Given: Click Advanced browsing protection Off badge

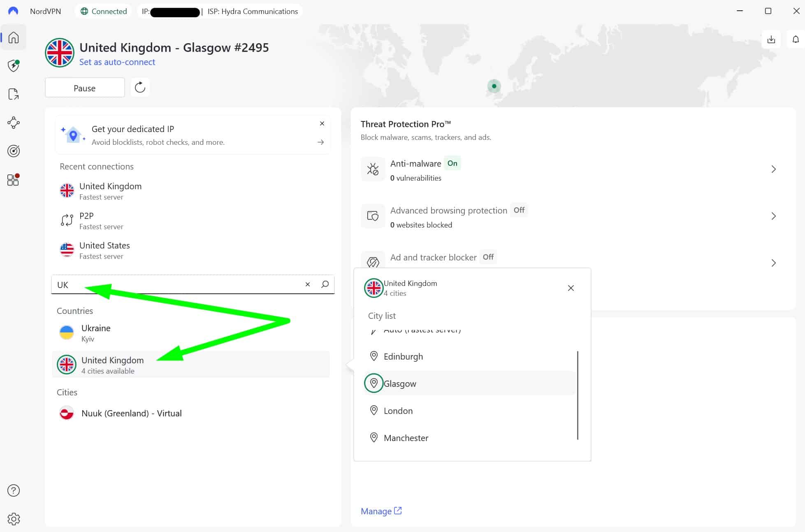Looking at the screenshot, I should click(x=519, y=210).
